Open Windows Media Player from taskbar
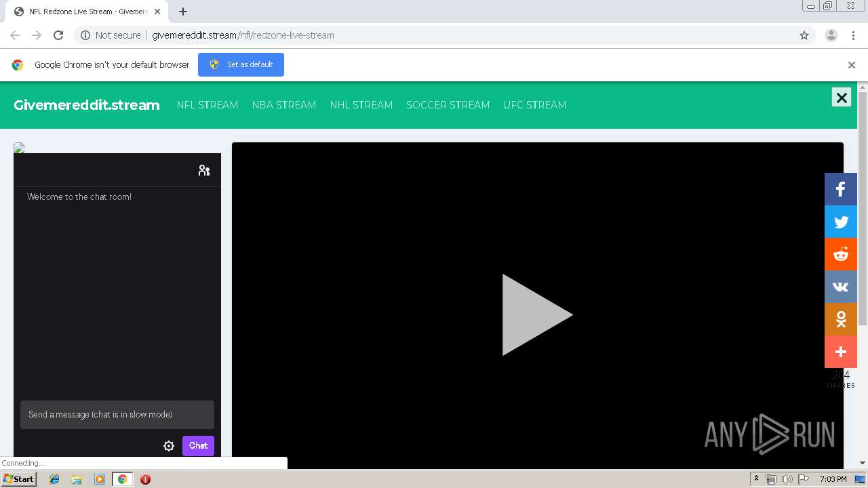 (x=100, y=479)
